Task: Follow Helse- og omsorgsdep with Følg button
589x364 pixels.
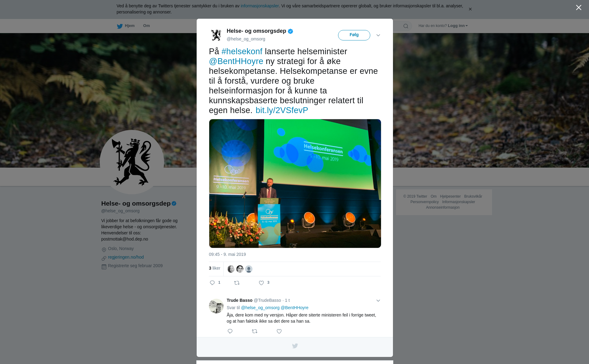Action: tap(354, 35)
